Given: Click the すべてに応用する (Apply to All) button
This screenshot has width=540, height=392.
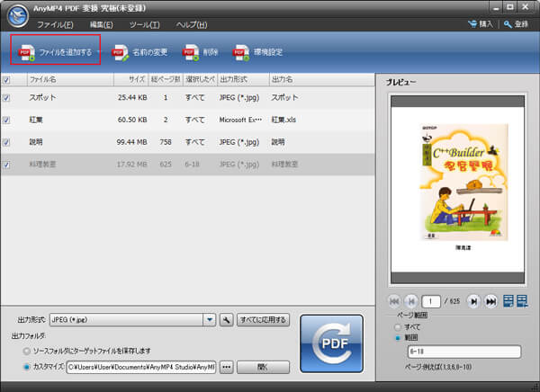Looking at the screenshot, I should click(263, 319).
